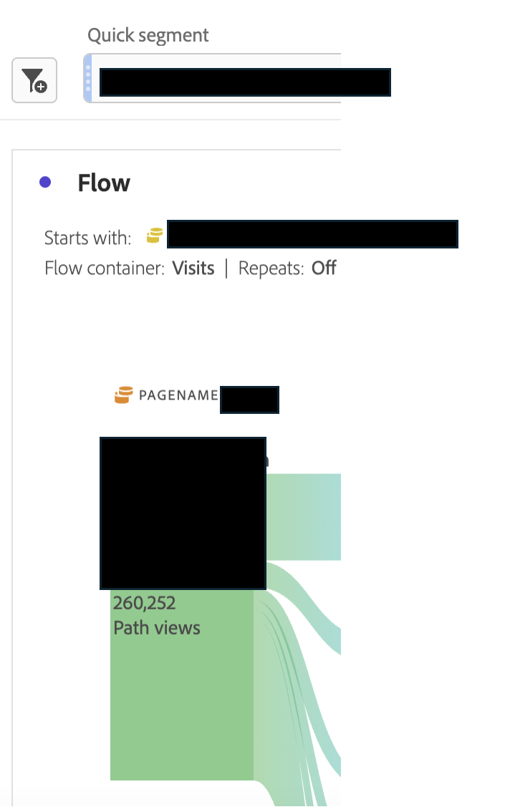510x812 pixels.
Task: Click the purple dot beside the Flow title
Action: click(x=45, y=182)
